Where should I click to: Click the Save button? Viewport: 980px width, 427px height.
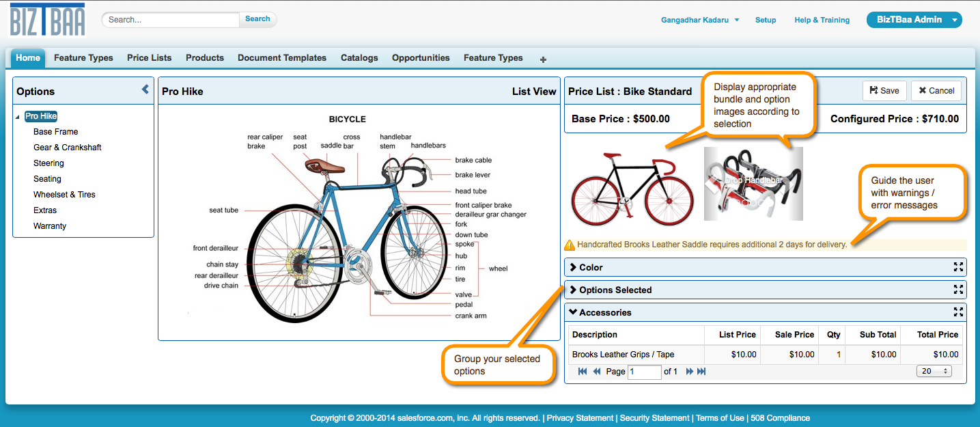coord(884,91)
